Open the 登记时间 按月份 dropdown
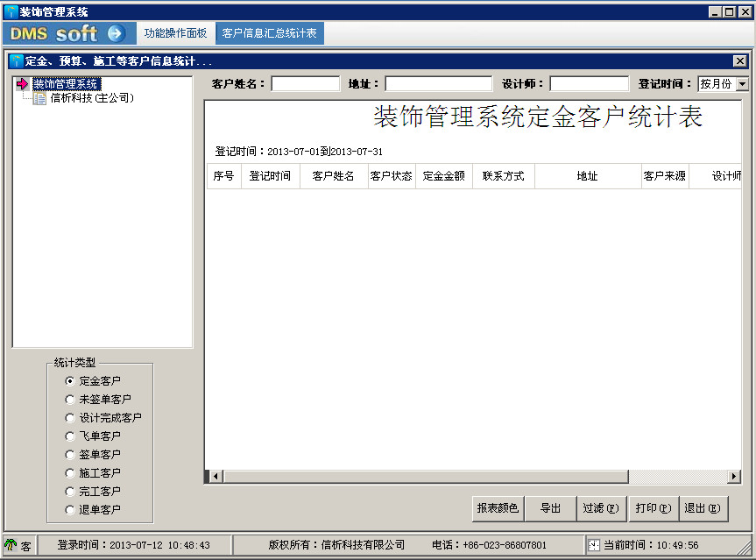The image size is (756, 560). tap(743, 84)
